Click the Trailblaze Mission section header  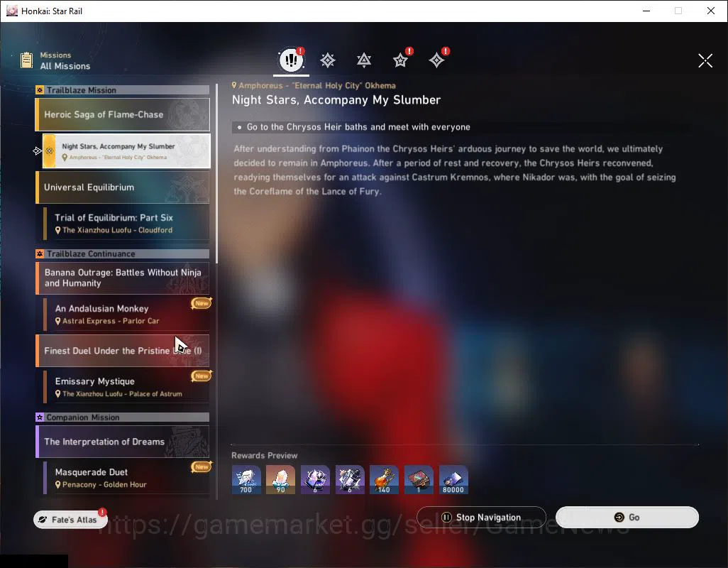pos(123,90)
